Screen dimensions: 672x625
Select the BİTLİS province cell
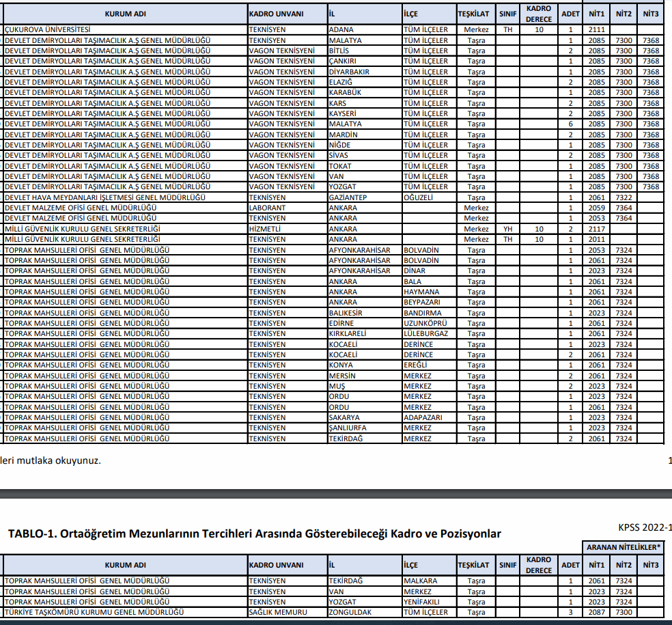click(365, 51)
